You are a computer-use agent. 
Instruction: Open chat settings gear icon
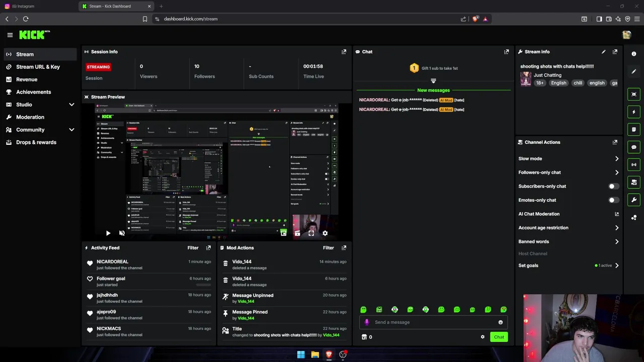482,337
